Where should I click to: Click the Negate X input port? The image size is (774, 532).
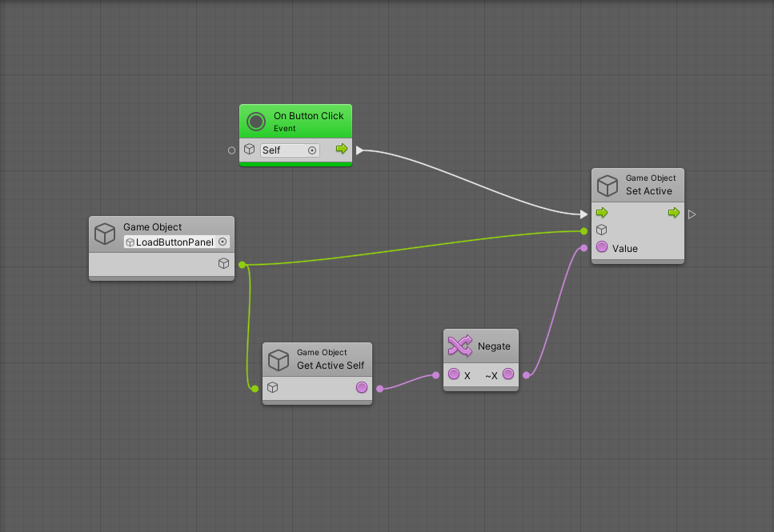tap(454, 374)
